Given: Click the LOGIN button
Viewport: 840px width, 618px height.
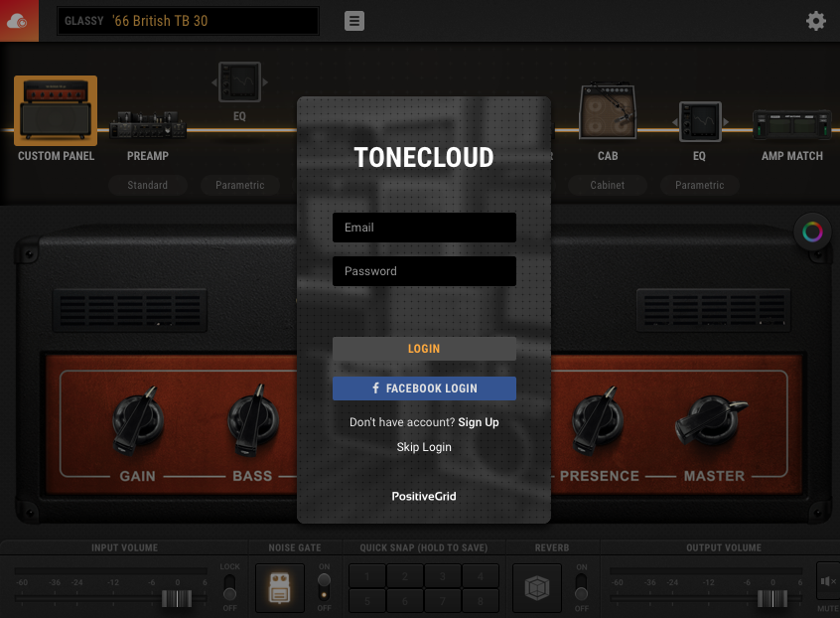Looking at the screenshot, I should point(424,349).
